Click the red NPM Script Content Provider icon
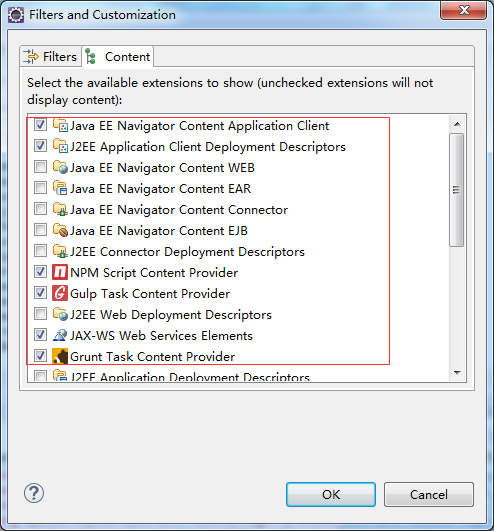 pos(60,273)
